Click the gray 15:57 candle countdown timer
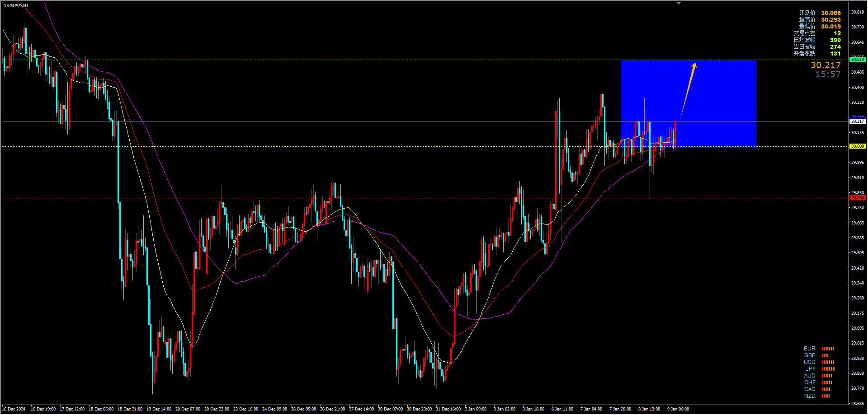 click(828, 75)
